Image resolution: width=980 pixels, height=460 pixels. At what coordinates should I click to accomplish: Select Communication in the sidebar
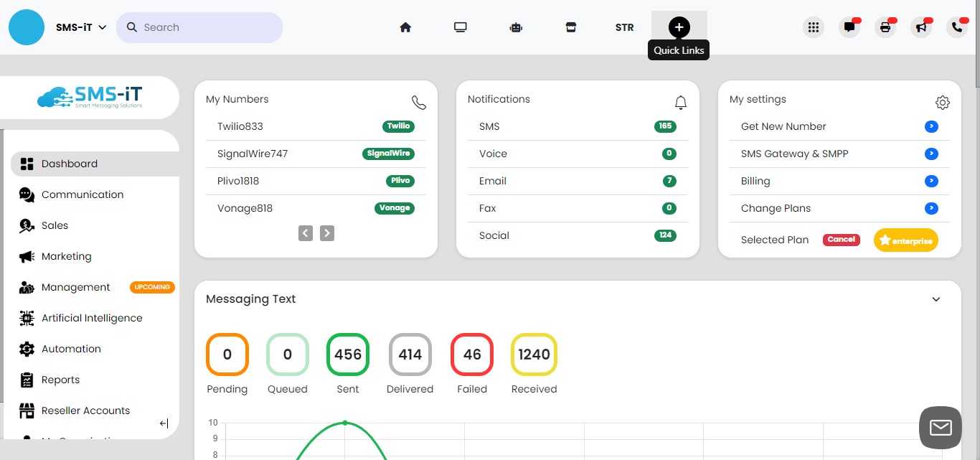click(82, 194)
